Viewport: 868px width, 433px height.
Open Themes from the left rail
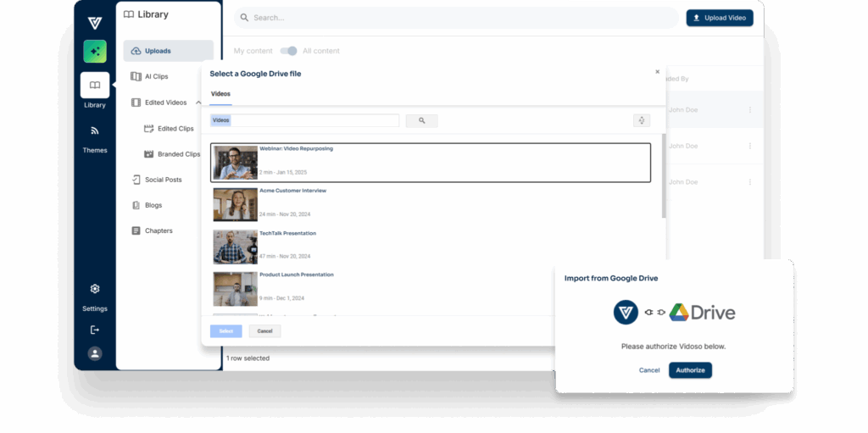[x=95, y=131]
